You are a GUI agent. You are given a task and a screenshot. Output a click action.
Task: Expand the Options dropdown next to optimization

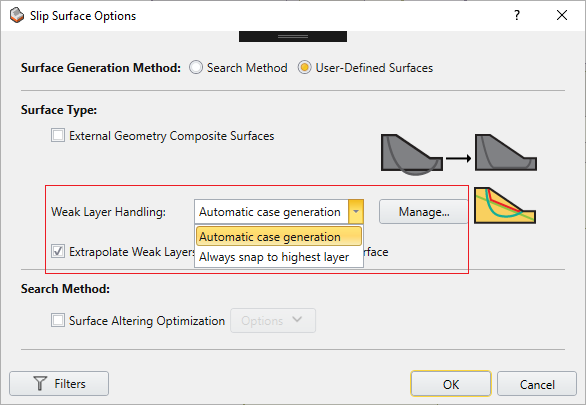click(x=273, y=320)
